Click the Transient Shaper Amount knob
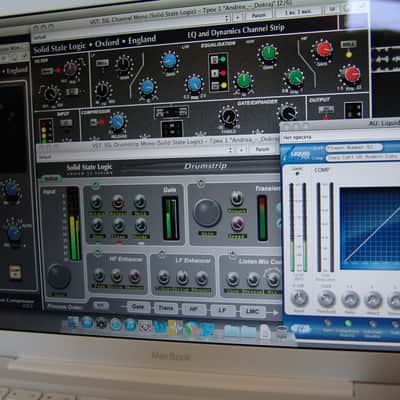The image size is (400, 400). click(x=237, y=198)
